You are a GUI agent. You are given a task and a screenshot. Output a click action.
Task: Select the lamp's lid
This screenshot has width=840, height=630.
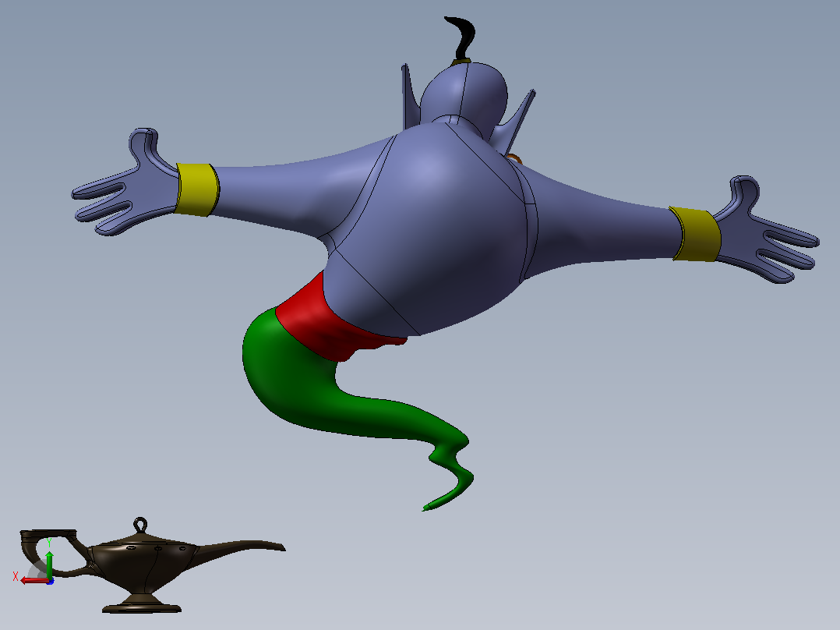click(x=140, y=540)
